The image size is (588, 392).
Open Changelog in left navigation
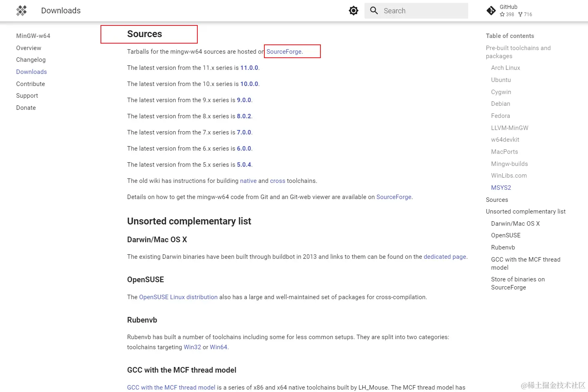coord(31,60)
